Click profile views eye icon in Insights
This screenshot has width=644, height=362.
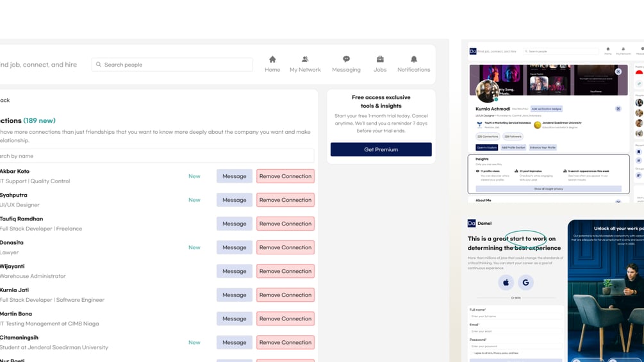point(477,170)
